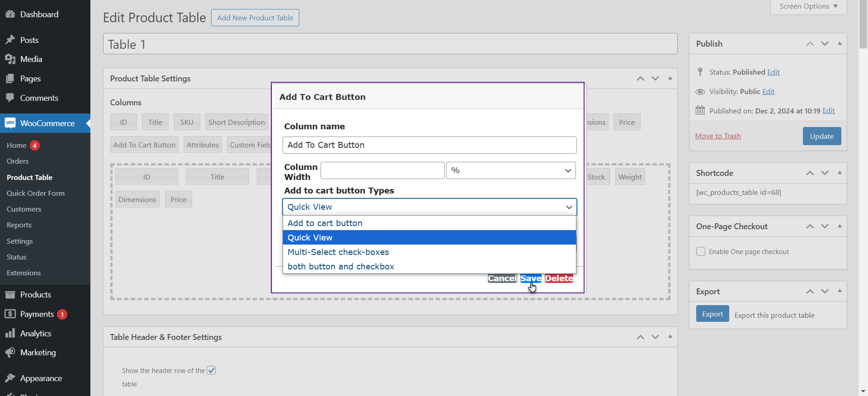
Task: Select 'Multi-Select check-boxes' option
Action: coord(338,252)
